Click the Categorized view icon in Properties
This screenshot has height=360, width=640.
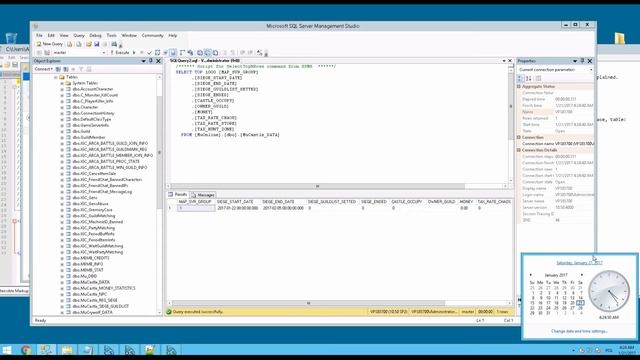point(520,78)
